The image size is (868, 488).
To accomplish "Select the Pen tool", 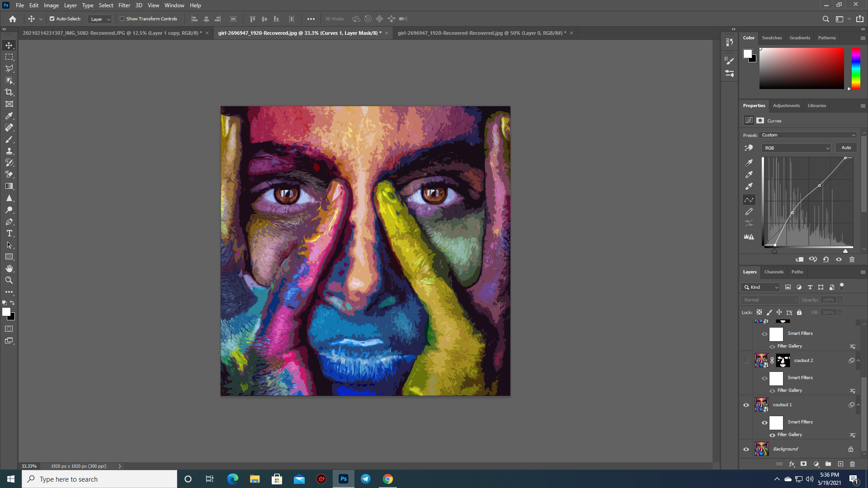I will 9,221.
